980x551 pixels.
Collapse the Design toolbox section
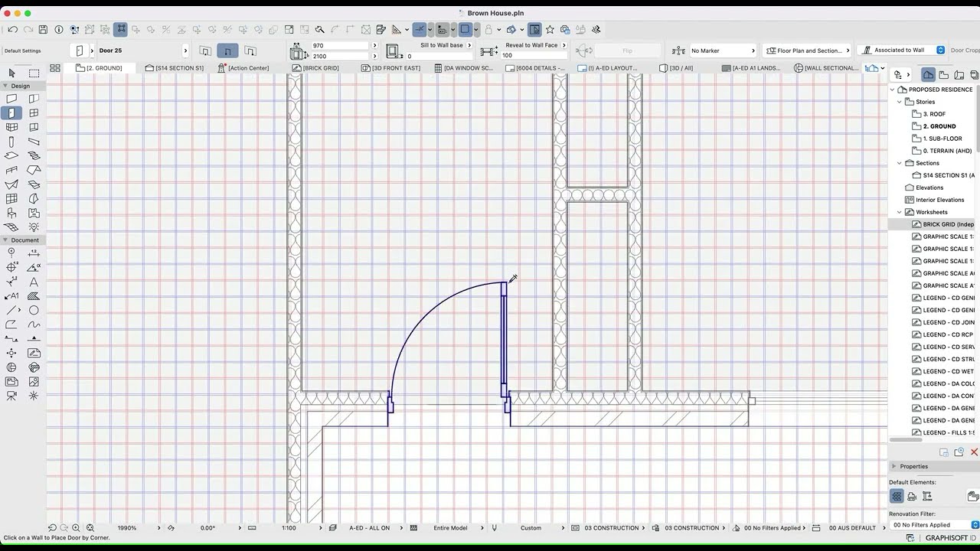click(5, 86)
